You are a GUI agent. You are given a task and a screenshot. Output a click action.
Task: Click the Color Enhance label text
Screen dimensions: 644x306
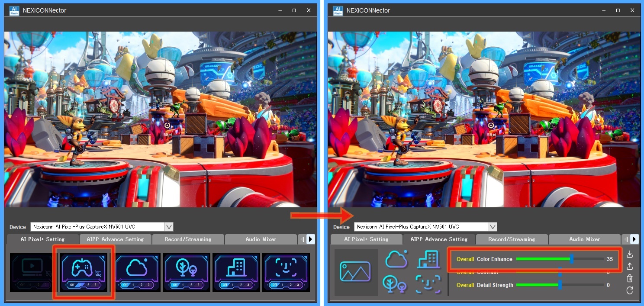point(495,259)
